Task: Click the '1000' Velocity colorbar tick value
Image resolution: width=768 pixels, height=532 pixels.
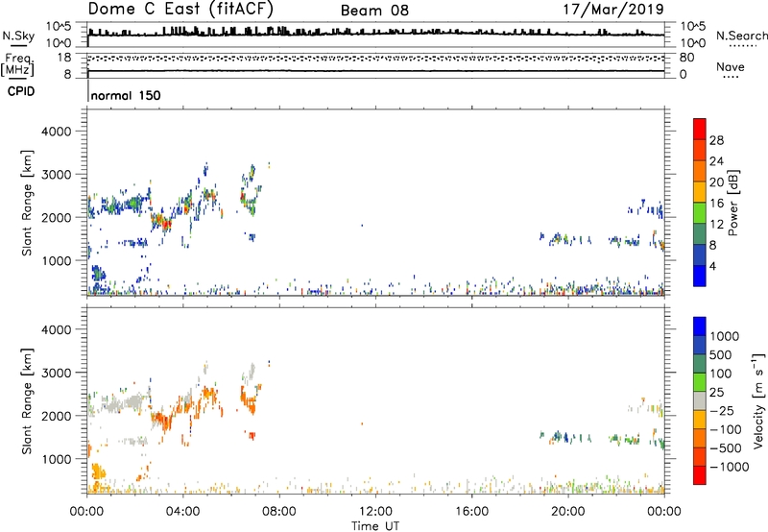Action: (x=725, y=336)
